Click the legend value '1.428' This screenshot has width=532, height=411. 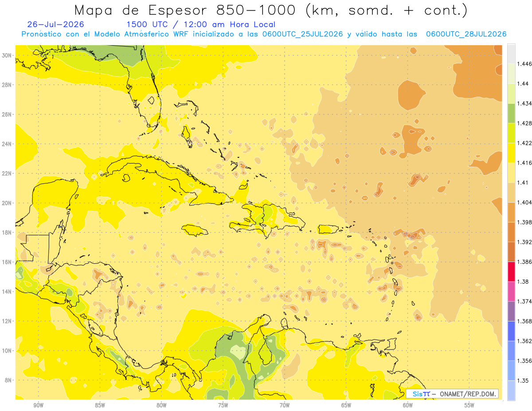(524, 123)
